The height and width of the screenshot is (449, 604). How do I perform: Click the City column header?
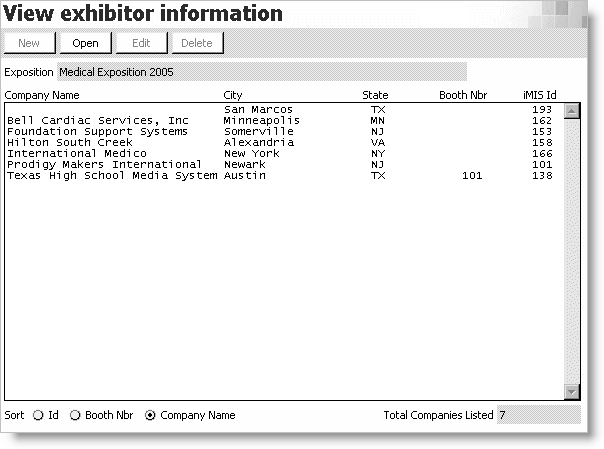[x=233, y=95]
